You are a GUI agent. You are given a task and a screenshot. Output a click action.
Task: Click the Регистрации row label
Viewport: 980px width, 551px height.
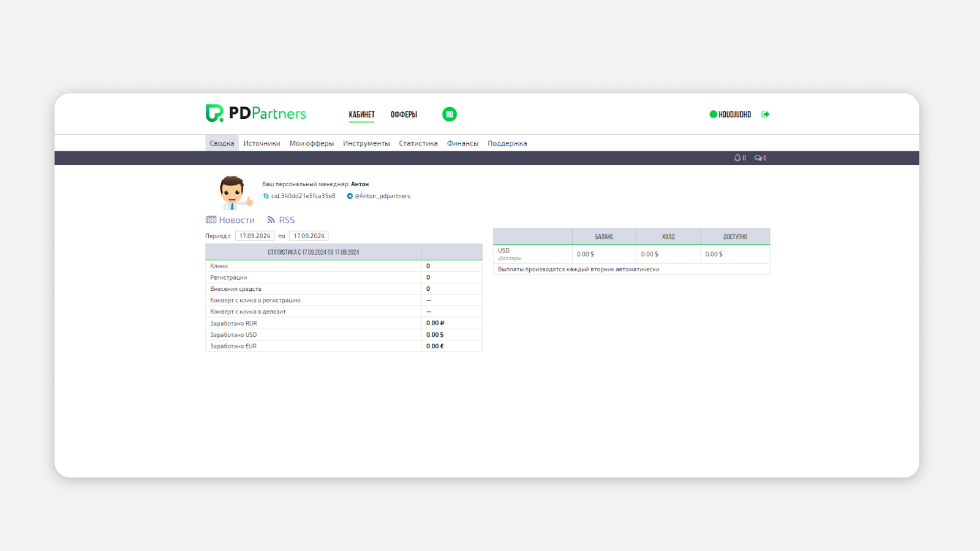228,277
